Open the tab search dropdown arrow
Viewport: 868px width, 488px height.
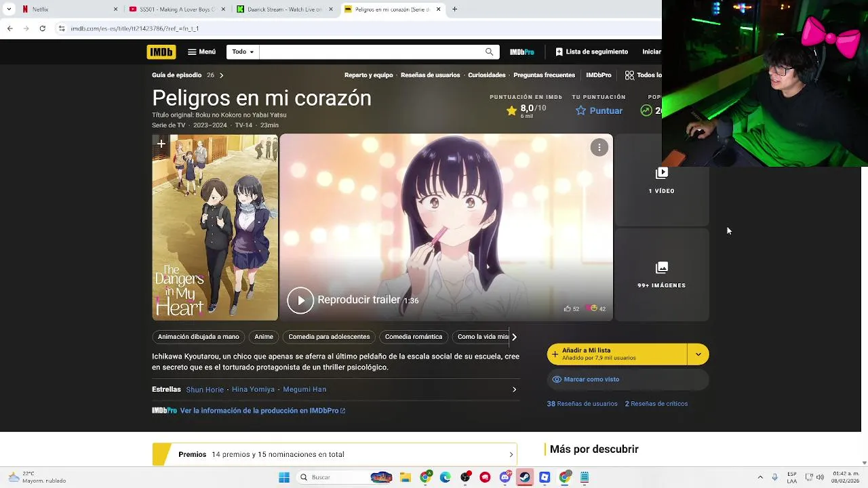tap(9, 9)
